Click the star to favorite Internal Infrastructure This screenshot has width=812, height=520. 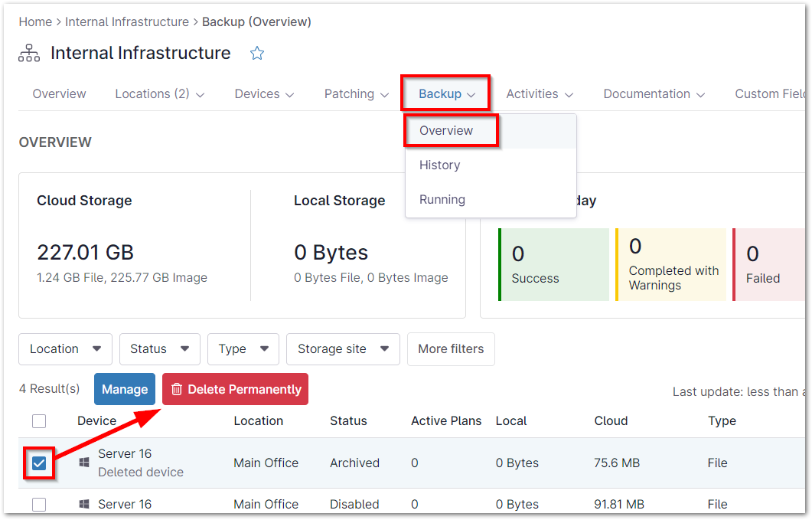[x=257, y=53]
